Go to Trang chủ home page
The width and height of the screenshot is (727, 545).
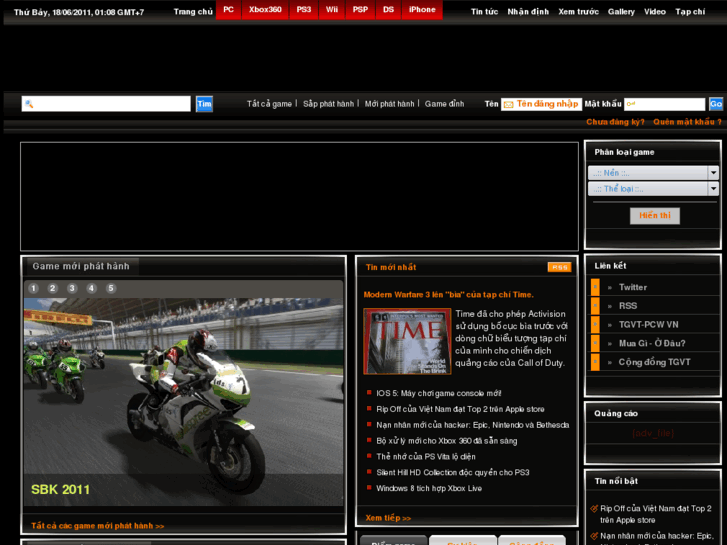[x=193, y=12]
